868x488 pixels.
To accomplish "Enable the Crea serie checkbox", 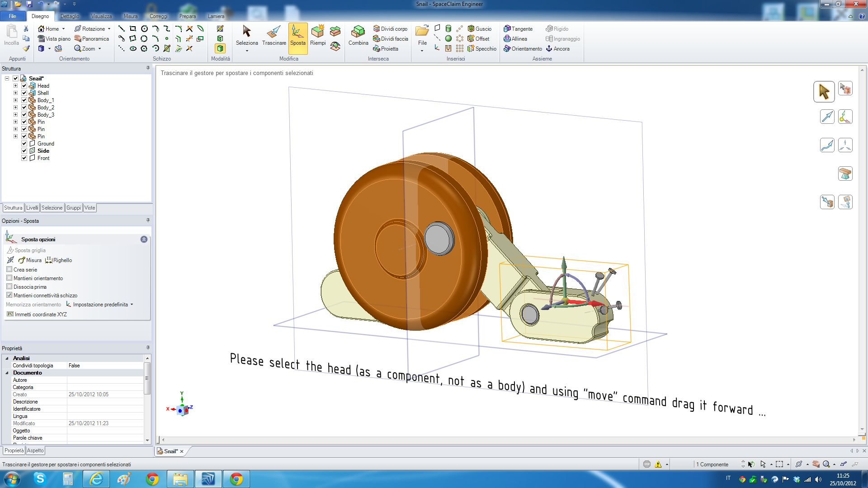I will pos(9,269).
